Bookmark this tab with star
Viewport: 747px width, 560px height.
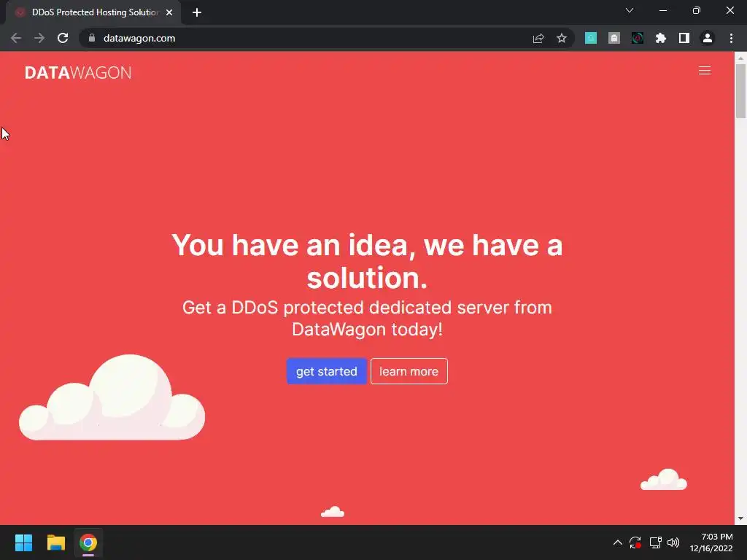pos(562,38)
